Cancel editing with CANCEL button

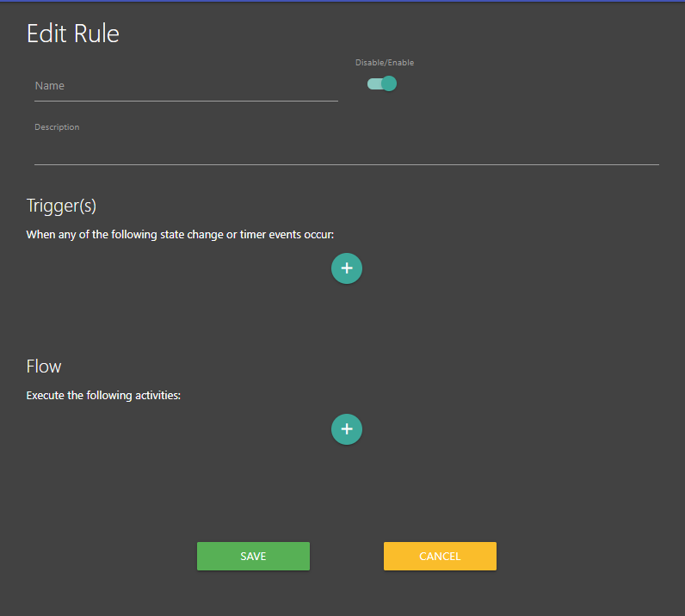coord(440,556)
